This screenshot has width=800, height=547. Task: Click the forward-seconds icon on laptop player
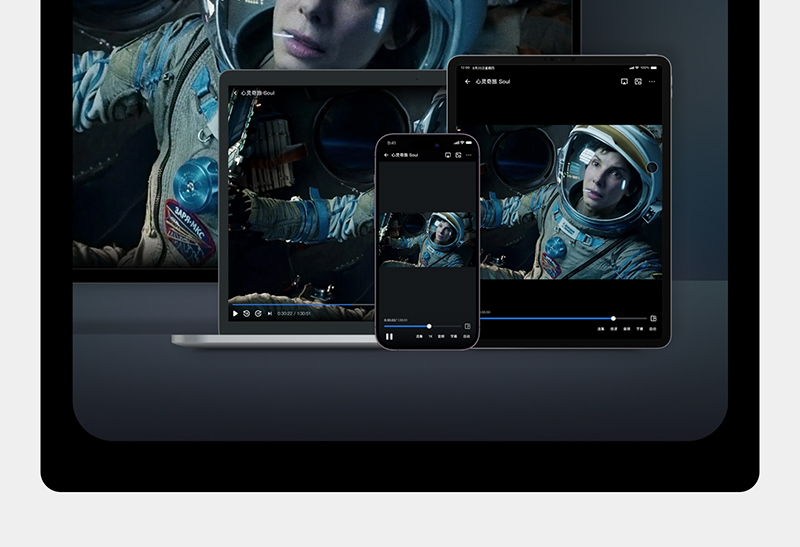(x=258, y=313)
